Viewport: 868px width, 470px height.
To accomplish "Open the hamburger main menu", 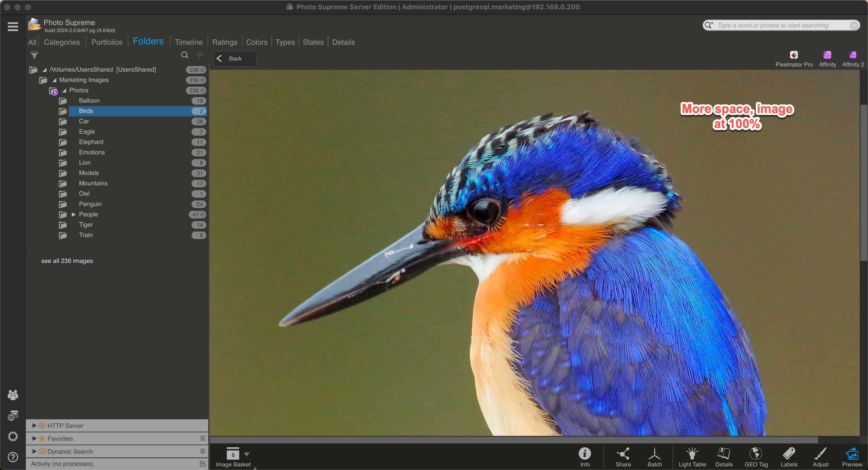I will pos(13,26).
